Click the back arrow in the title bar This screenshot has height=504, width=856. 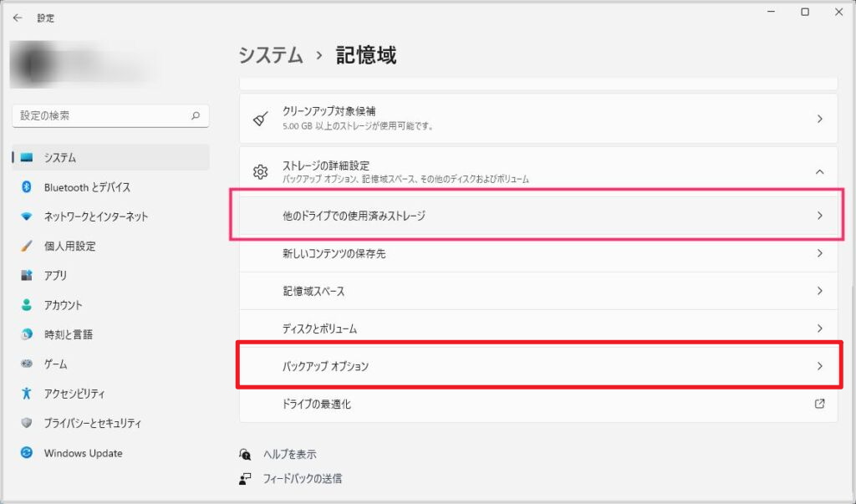tap(18, 18)
